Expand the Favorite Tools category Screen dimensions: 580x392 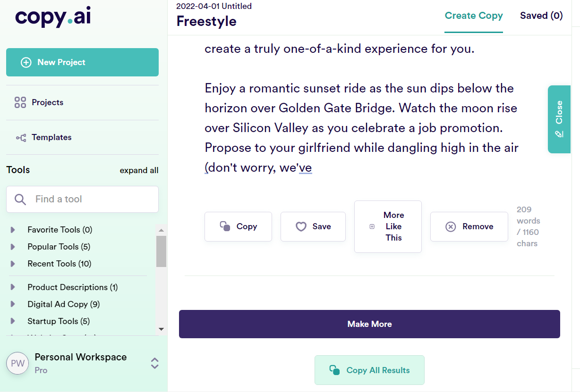(x=13, y=230)
